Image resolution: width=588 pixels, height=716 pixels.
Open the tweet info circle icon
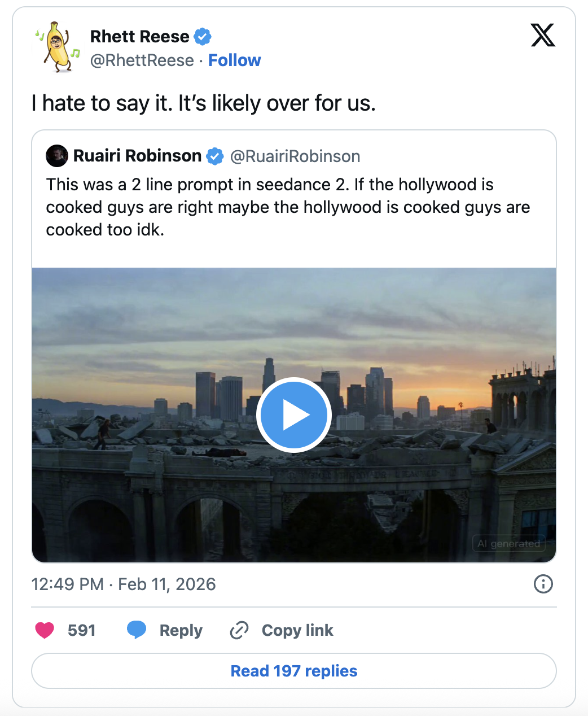coord(543,584)
